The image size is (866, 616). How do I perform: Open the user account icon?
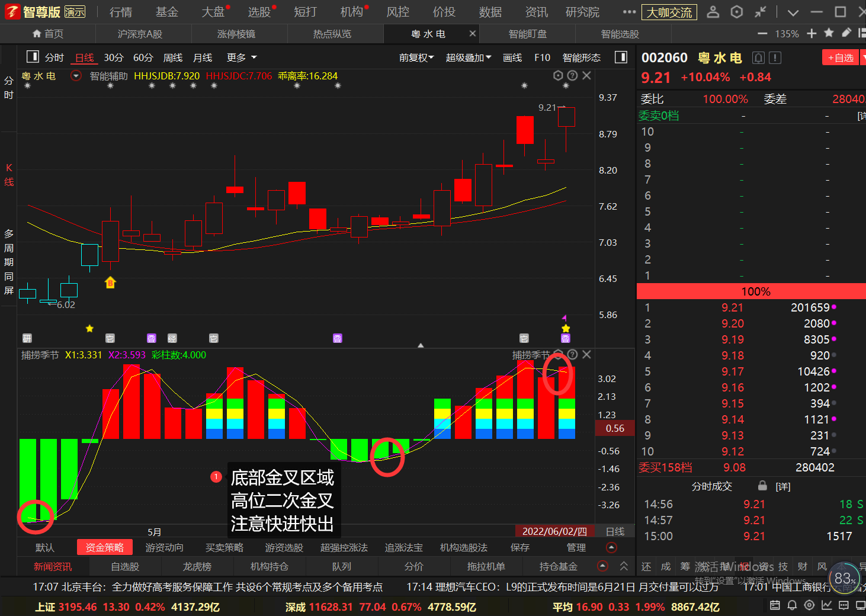[x=713, y=11]
